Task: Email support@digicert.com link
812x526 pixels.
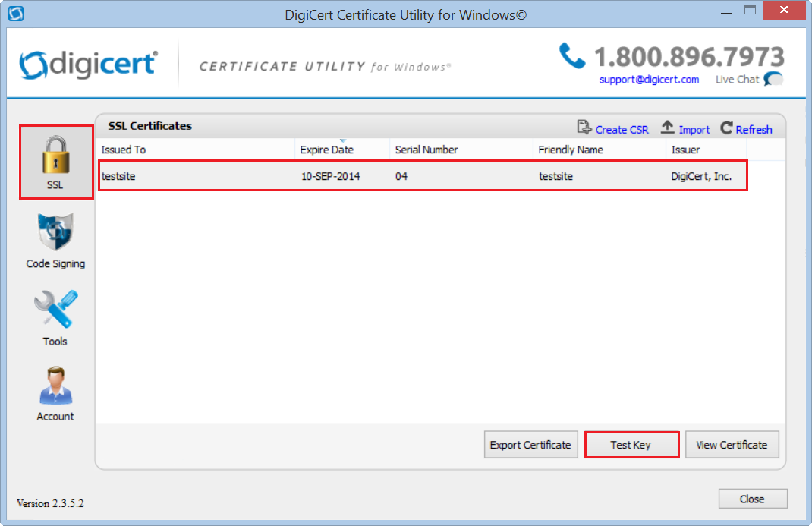Action: tap(649, 79)
